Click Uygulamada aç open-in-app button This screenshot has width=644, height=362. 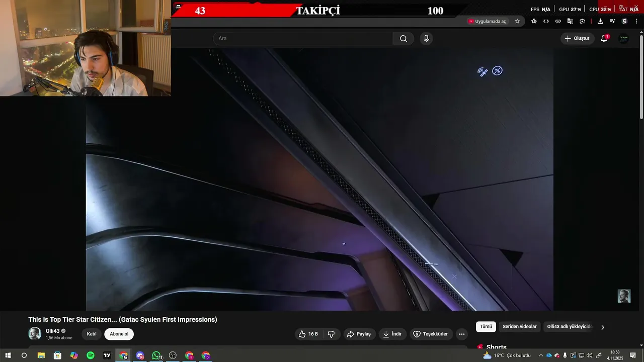coord(487,21)
